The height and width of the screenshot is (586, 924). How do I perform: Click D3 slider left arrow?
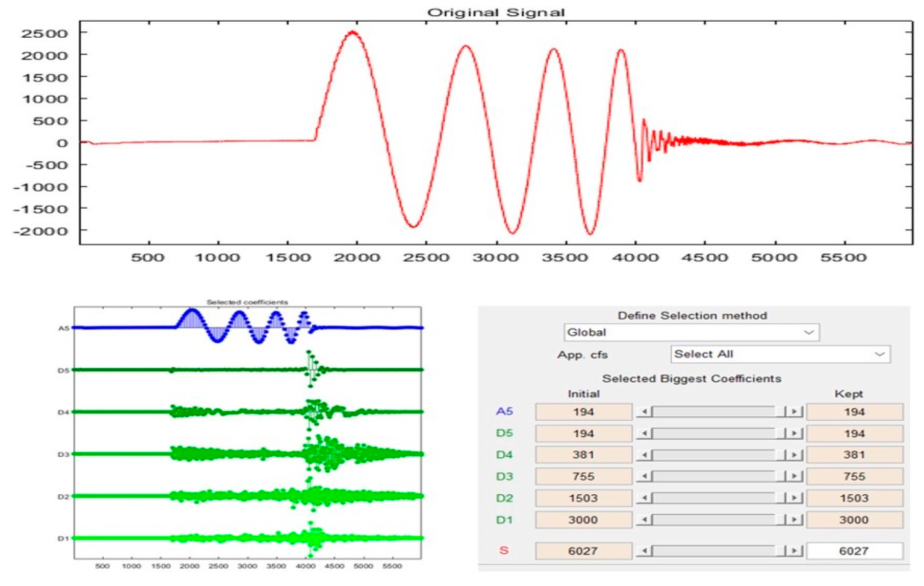644,476
